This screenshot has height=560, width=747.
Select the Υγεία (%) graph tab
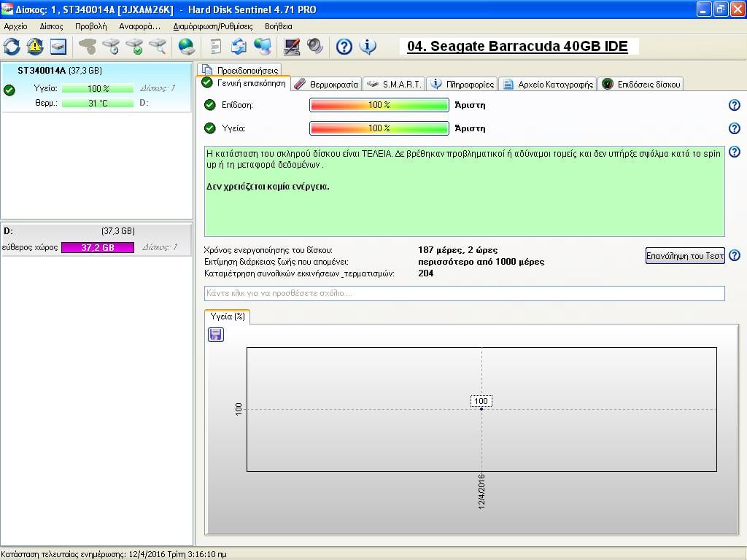[228, 316]
